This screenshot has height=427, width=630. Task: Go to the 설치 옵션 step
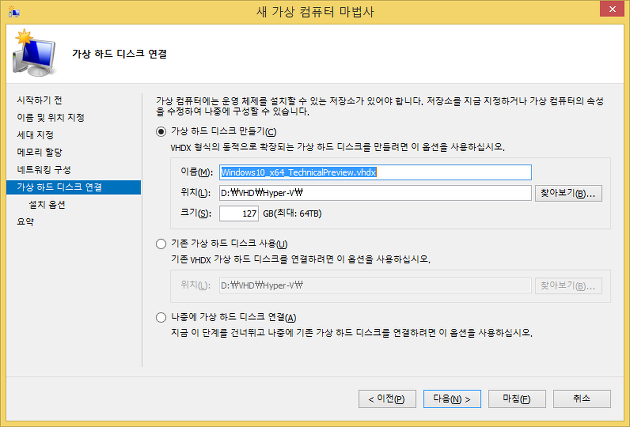(x=47, y=205)
